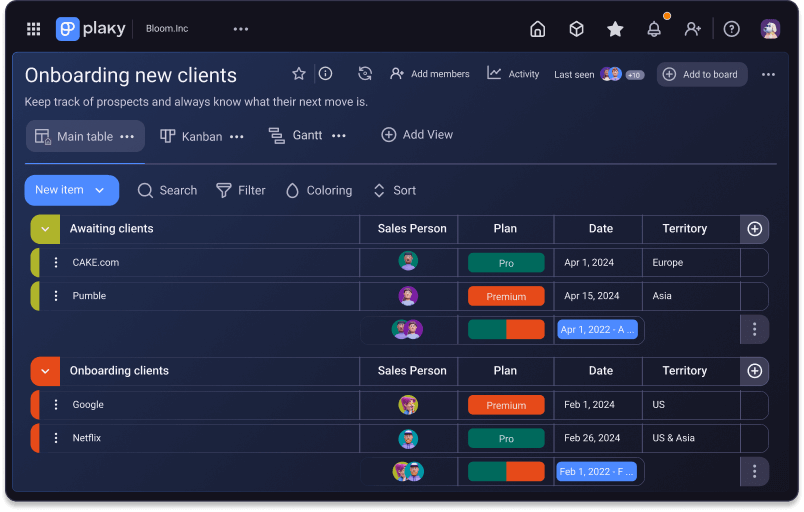Open the Pumble row menu dots
The image size is (804, 512).
pos(56,296)
